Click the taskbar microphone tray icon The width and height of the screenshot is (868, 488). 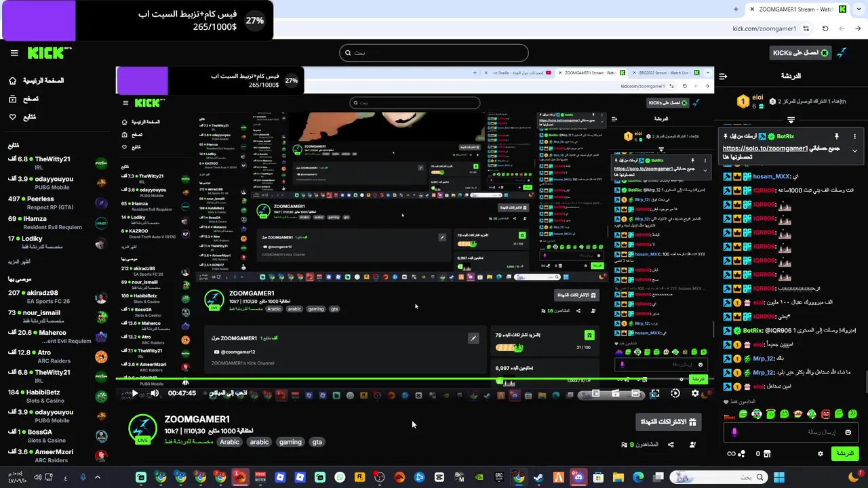click(83, 477)
